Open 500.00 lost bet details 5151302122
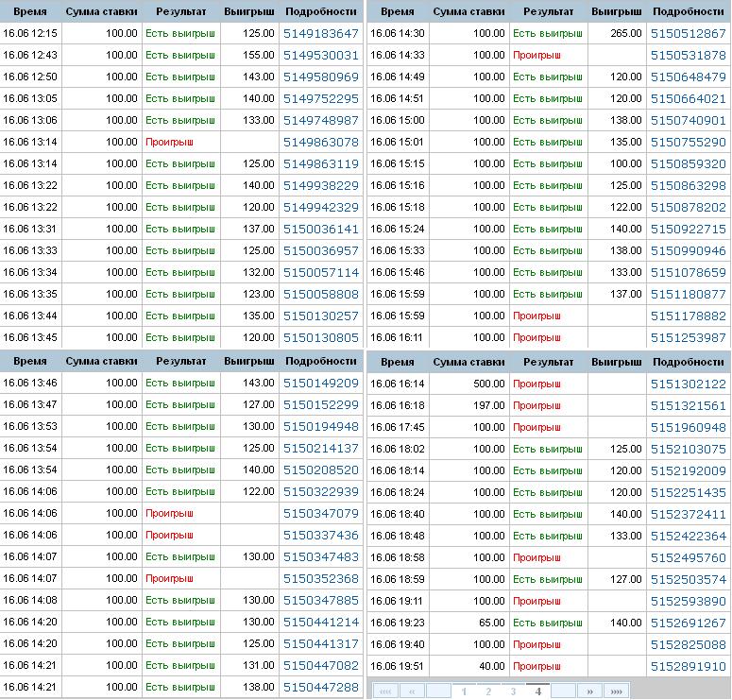 tap(689, 384)
